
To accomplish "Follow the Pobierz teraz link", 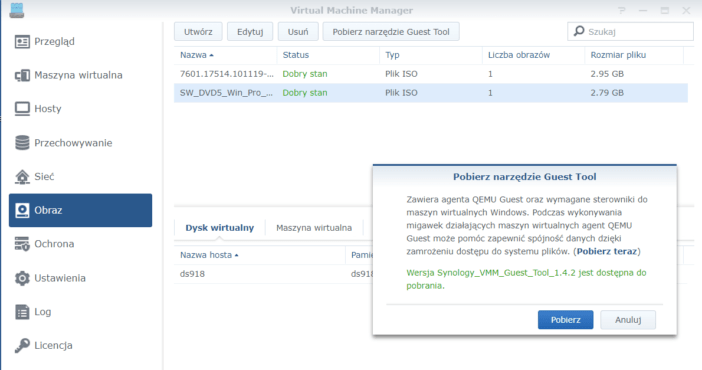I will pyautogui.click(x=607, y=251).
